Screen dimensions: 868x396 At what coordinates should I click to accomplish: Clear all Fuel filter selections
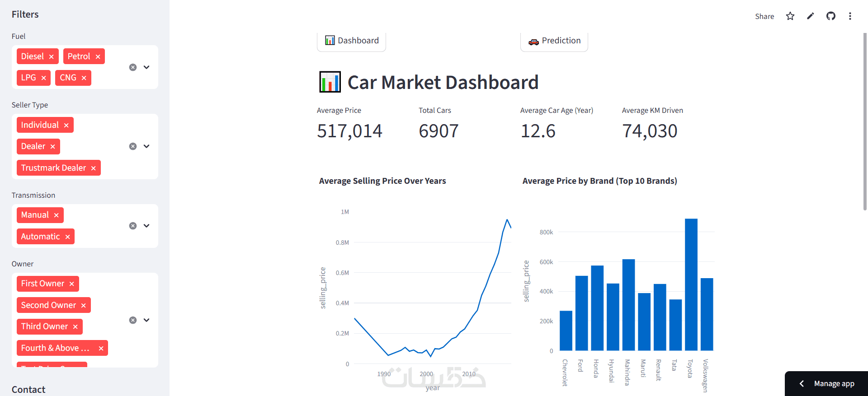click(133, 67)
